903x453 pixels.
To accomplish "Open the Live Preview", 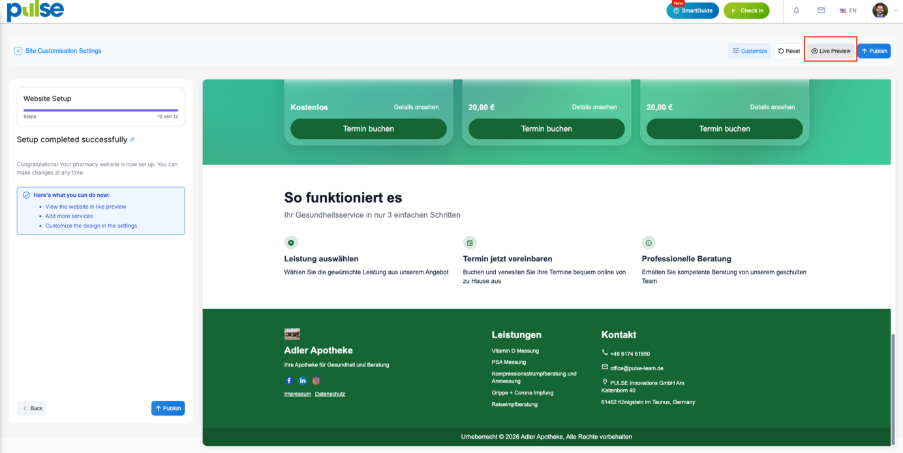I will [830, 51].
